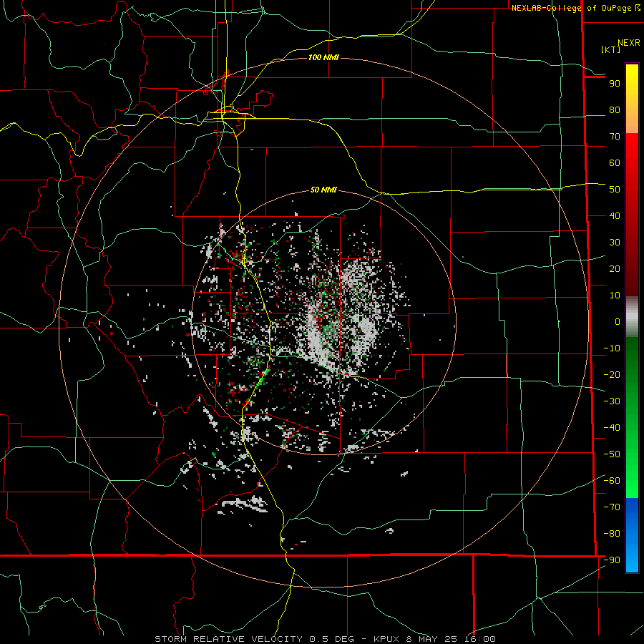This screenshot has width=644, height=644.
Task: Click the "-90" color scale label
Action: (x=612, y=560)
